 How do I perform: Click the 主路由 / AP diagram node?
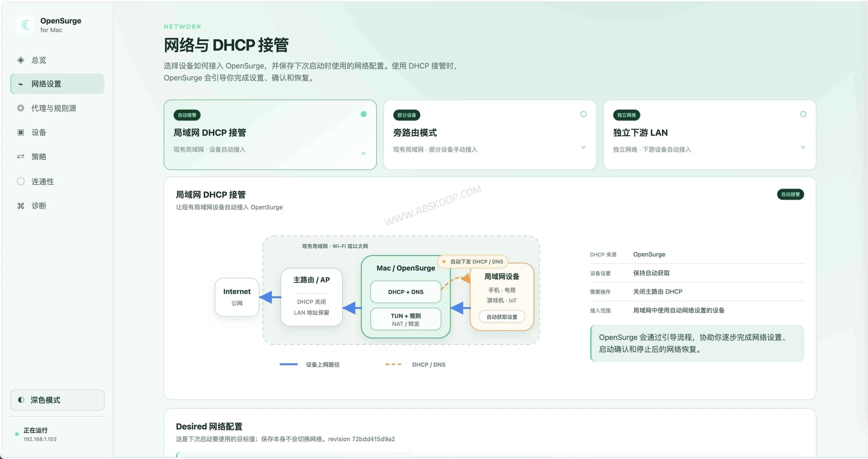pyautogui.click(x=311, y=297)
